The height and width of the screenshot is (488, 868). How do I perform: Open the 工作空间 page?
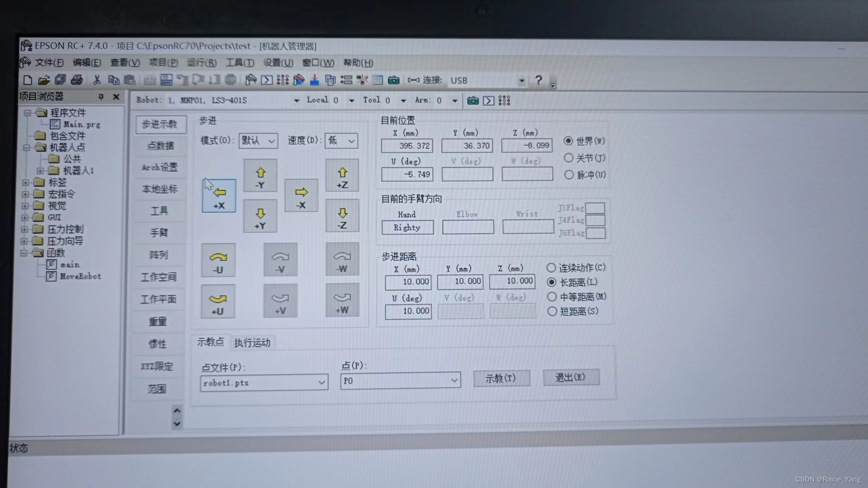159,277
